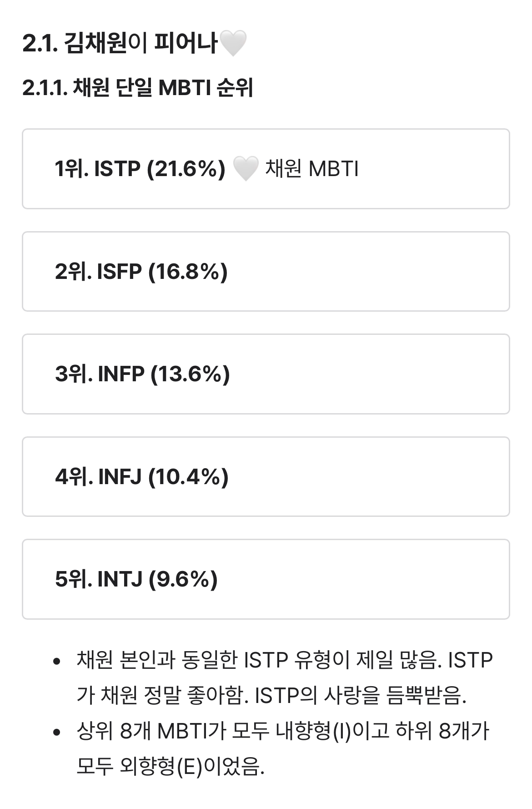Image resolution: width=532 pixels, height=809 pixels.
Task: Select the 2.1.1. 채원 단일 MBTI 순위 subheading
Action: click(137, 88)
